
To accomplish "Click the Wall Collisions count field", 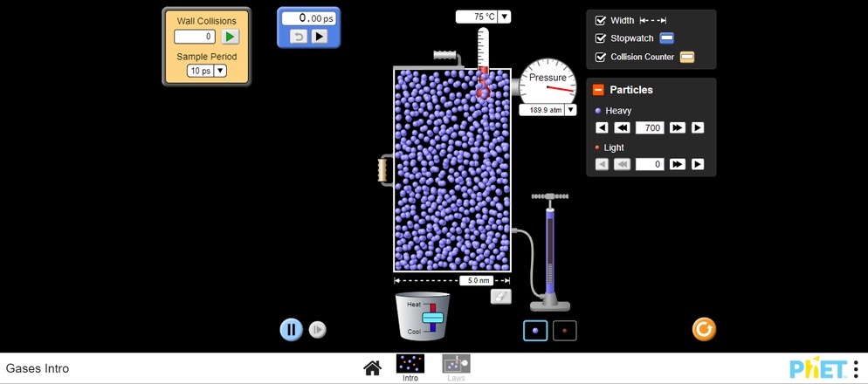I will pyautogui.click(x=195, y=37).
